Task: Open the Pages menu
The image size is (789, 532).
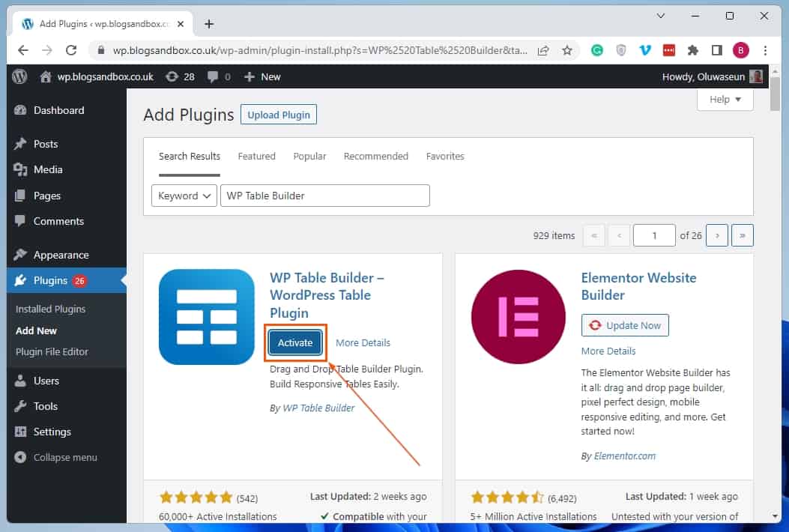Action: (x=46, y=196)
